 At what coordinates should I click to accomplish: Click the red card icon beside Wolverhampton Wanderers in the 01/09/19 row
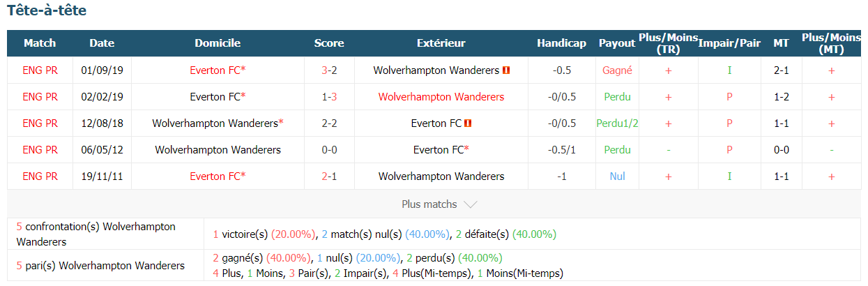tap(506, 70)
